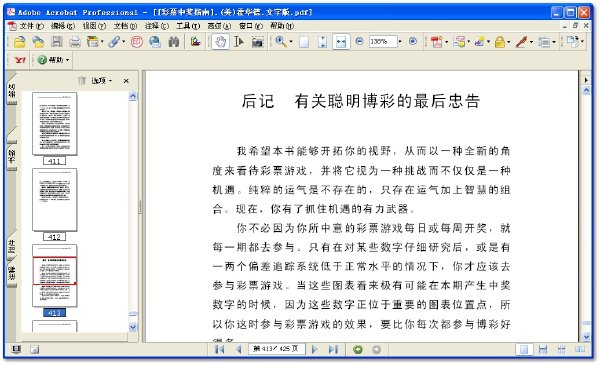This screenshot has height=365, width=600.
Task: Open the 编辑 menu
Action: 63,26
